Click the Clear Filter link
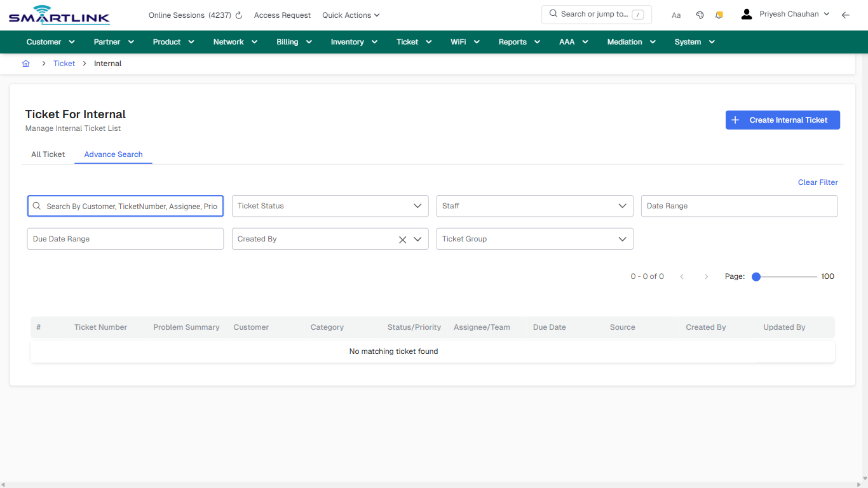868x488 pixels. click(x=817, y=182)
